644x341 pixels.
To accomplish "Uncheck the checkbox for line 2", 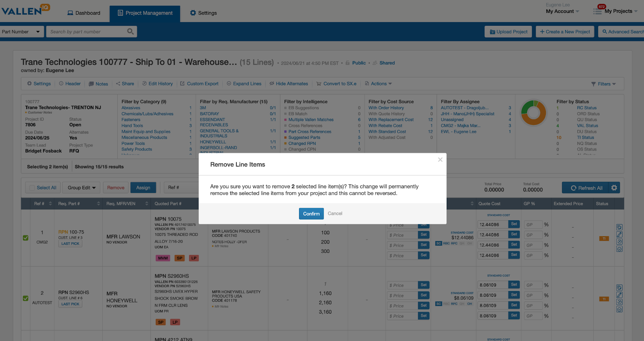I will coord(26,298).
